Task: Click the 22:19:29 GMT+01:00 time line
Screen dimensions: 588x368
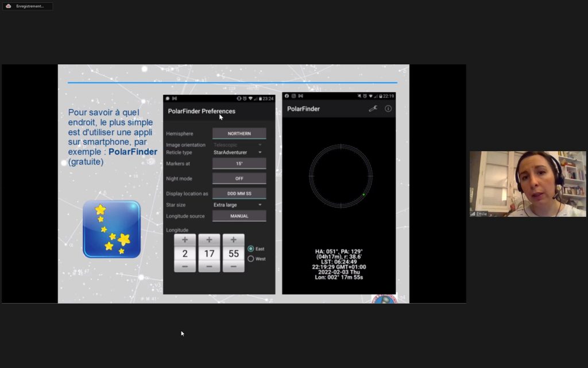Action: [x=339, y=267]
